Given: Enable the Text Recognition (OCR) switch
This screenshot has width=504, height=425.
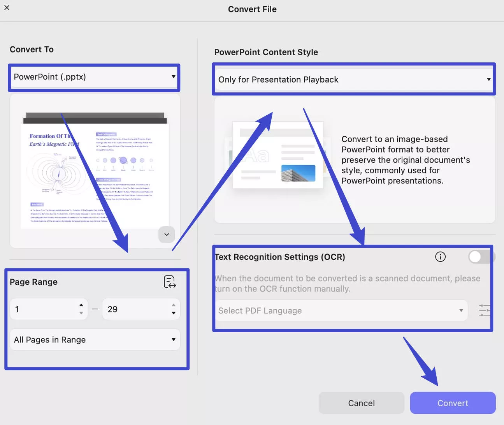Looking at the screenshot, I should [481, 257].
